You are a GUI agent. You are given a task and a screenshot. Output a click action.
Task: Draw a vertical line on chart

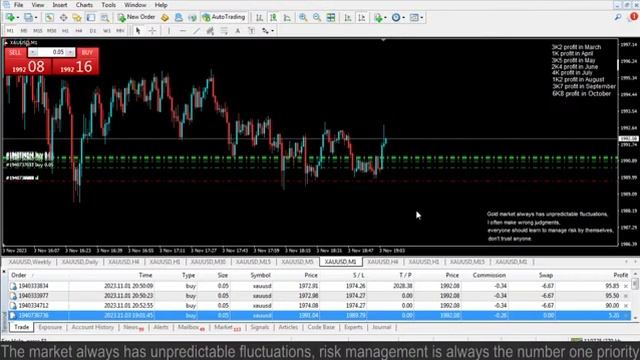coord(169,31)
